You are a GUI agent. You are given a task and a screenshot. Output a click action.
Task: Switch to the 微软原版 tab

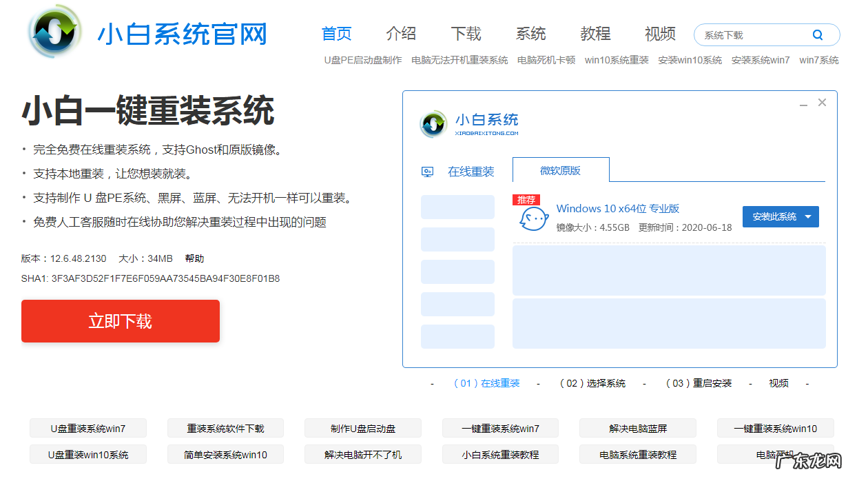coord(561,171)
